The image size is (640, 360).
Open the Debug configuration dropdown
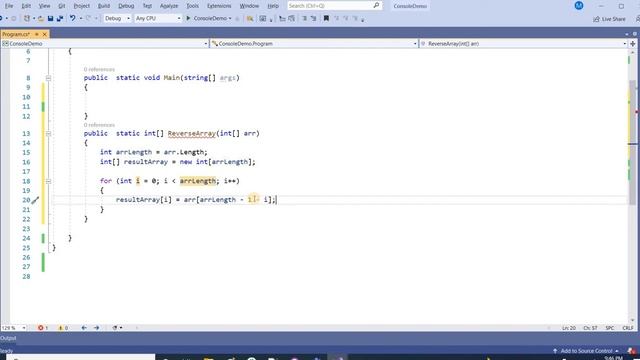117,18
